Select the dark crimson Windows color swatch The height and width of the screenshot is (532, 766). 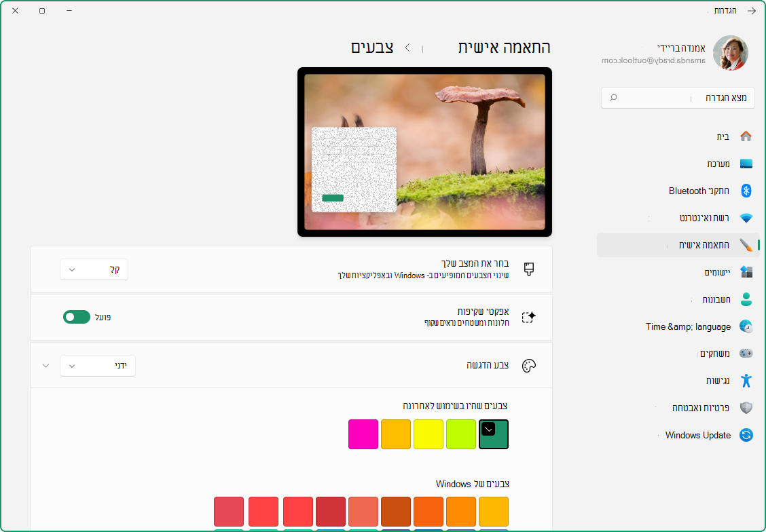click(x=331, y=512)
